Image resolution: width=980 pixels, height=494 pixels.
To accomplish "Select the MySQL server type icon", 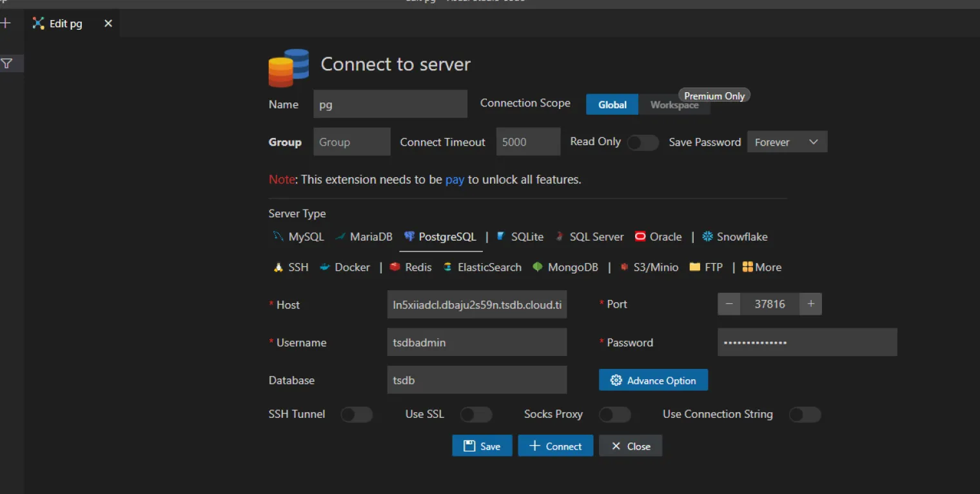I will point(279,237).
